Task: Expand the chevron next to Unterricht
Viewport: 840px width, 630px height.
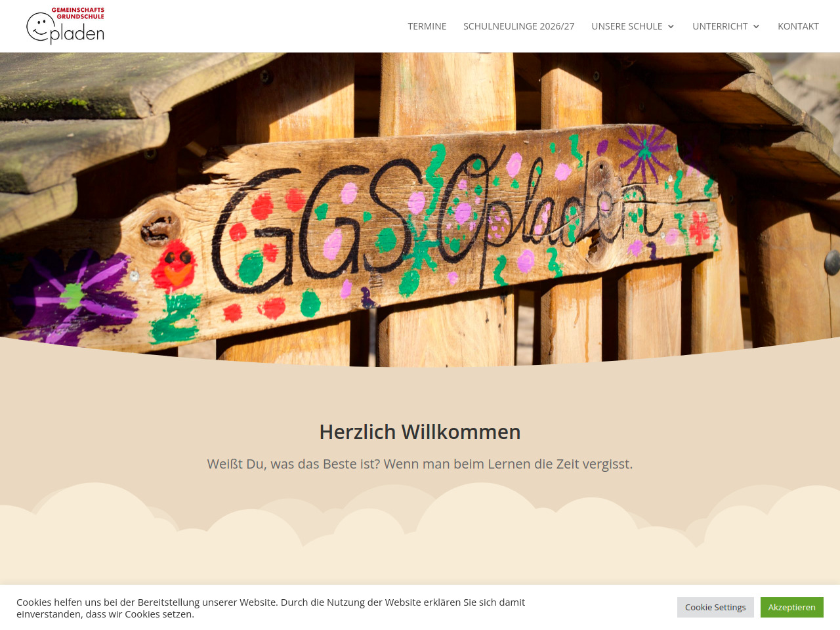Action: click(756, 26)
